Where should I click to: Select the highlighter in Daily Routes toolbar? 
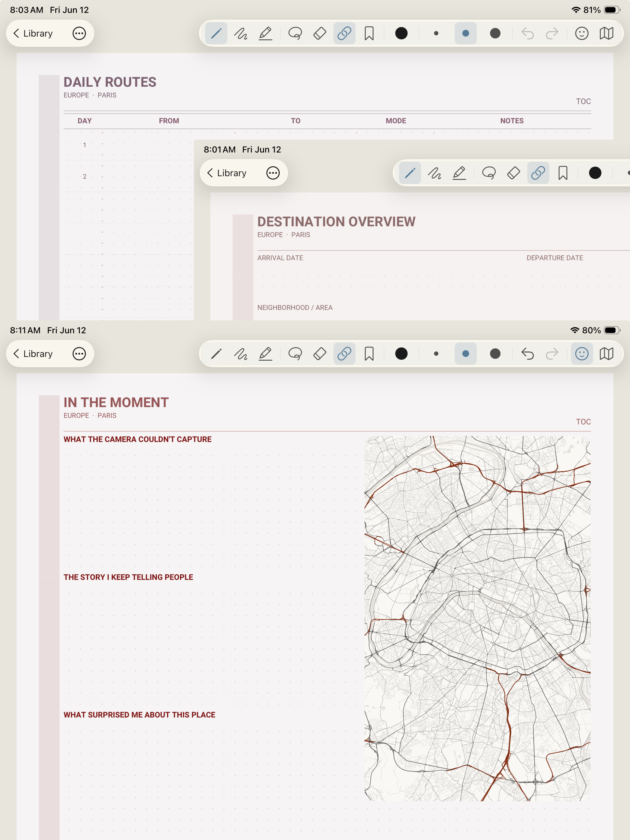tap(265, 34)
